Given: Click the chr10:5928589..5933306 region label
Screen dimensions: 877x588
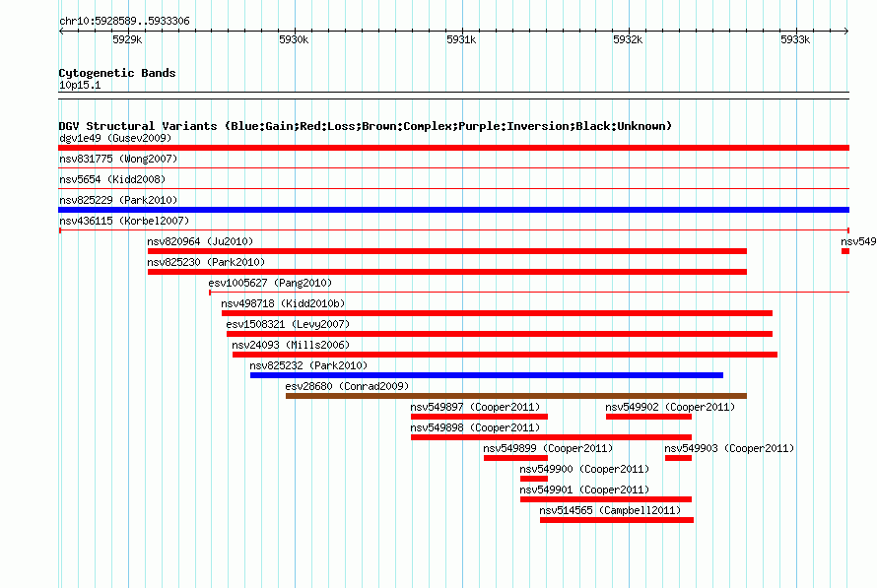Looking at the screenshot, I should click(124, 22).
